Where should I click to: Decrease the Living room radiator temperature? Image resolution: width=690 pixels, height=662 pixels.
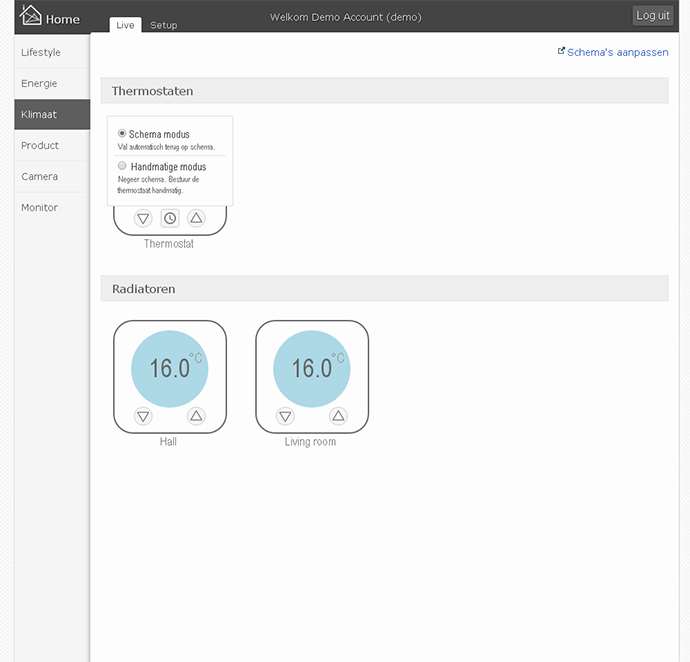285,416
